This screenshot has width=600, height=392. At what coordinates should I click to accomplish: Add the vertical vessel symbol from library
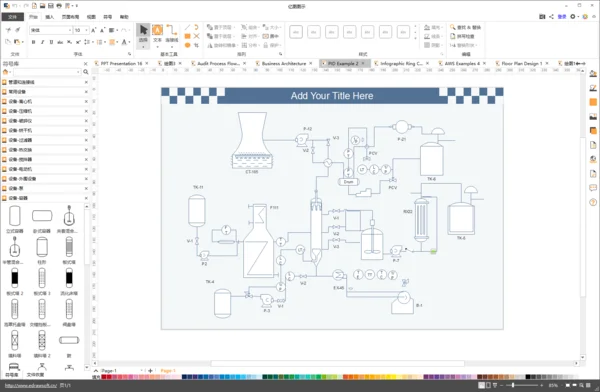coord(15,219)
